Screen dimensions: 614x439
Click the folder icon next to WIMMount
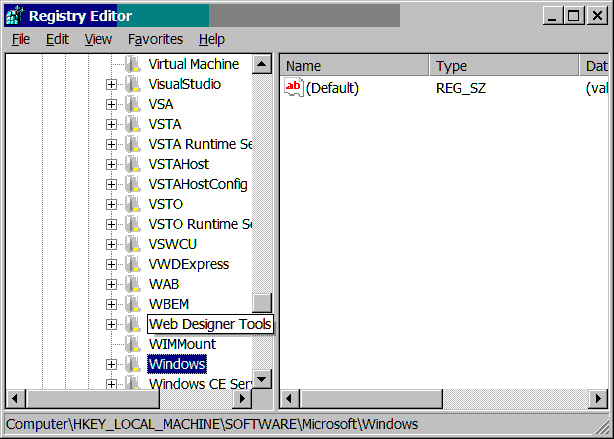coord(134,343)
